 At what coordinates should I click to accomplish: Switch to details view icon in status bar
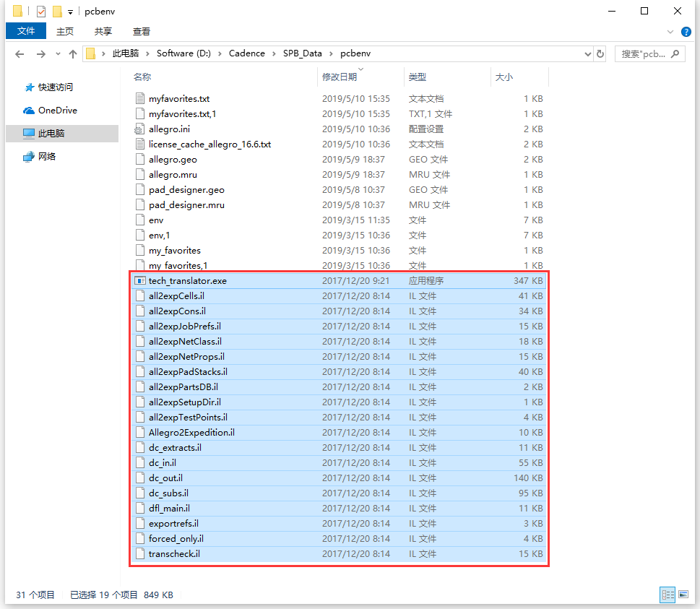pos(668,595)
